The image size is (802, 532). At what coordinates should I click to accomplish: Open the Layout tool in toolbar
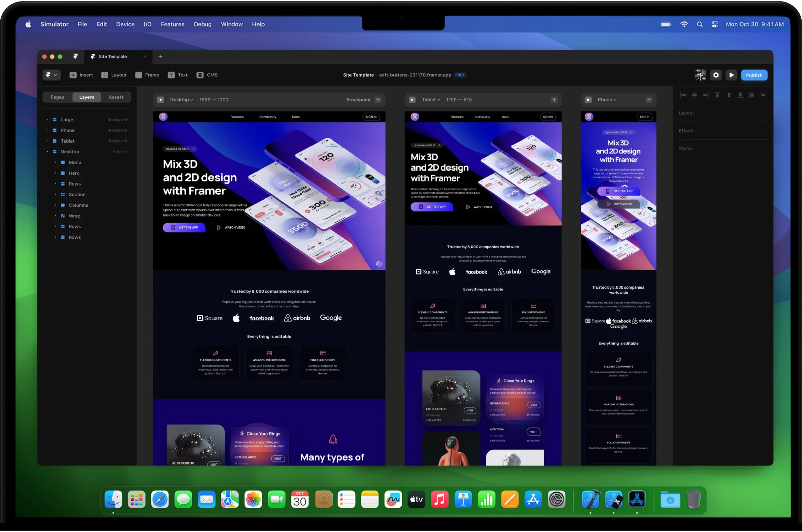pos(114,75)
